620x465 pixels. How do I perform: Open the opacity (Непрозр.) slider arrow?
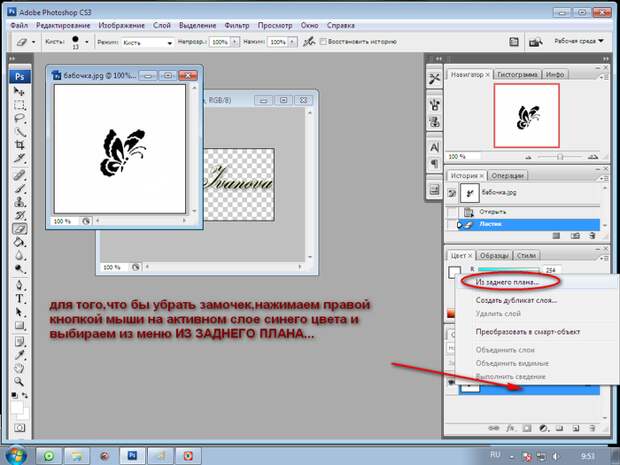tap(235, 42)
